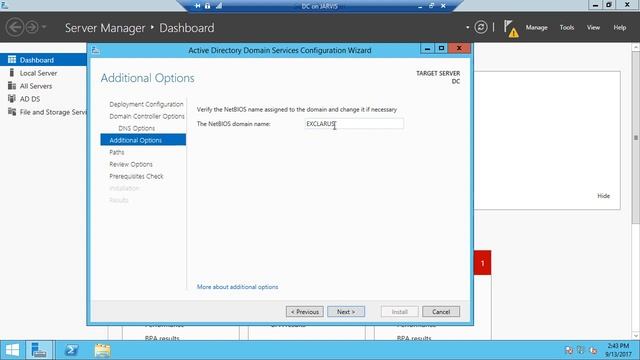Open More about additional options link

238,287
